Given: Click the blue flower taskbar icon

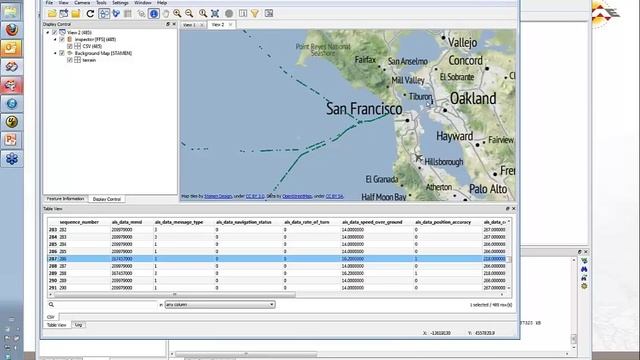Looking at the screenshot, I should click(11, 158).
